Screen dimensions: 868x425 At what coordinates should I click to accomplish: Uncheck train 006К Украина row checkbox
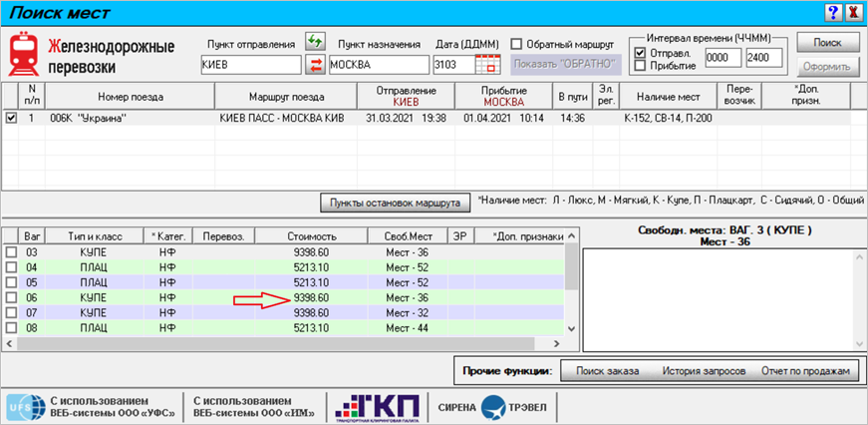click(11, 118)
